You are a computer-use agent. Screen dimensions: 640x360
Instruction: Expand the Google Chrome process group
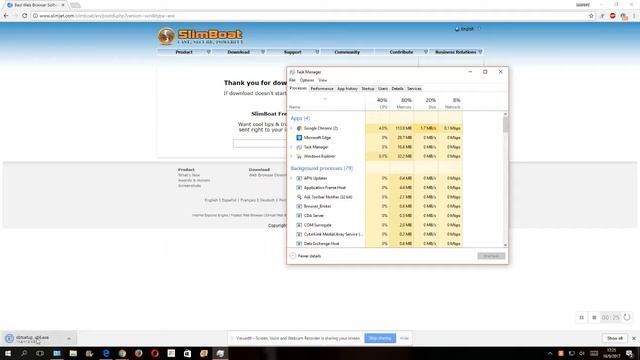tap(291, 128)
